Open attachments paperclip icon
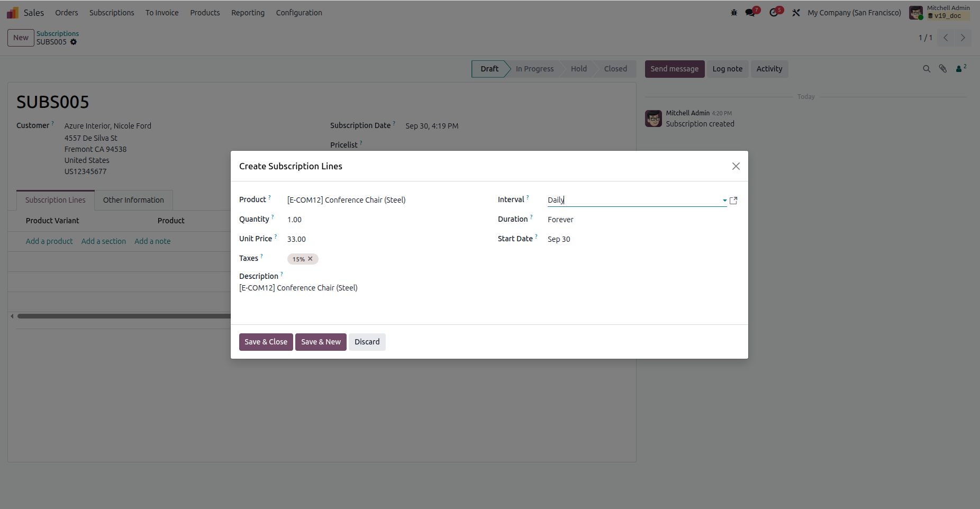The image size is (980, 509). (x=943, y=69)
